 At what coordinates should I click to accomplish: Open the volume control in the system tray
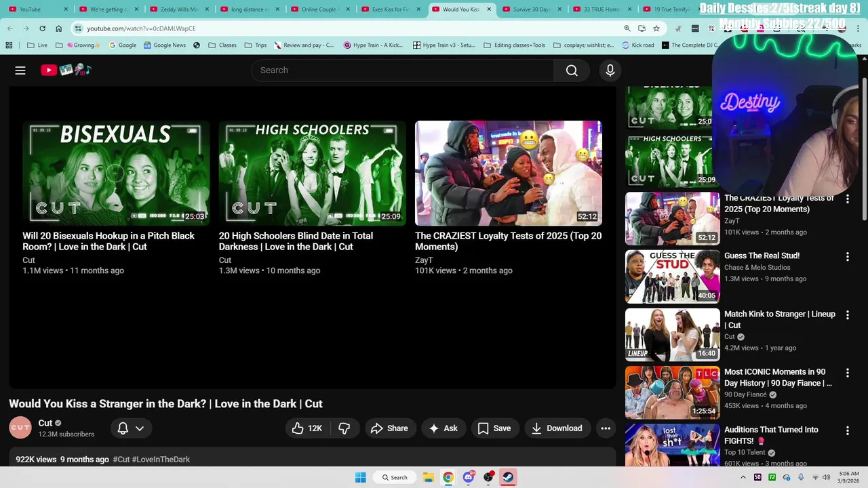[826, 477]
